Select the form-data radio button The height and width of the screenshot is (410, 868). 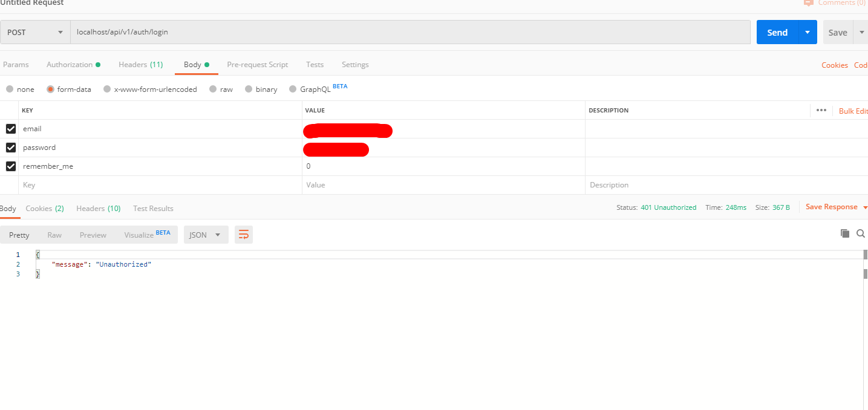(x=51, y=89)
